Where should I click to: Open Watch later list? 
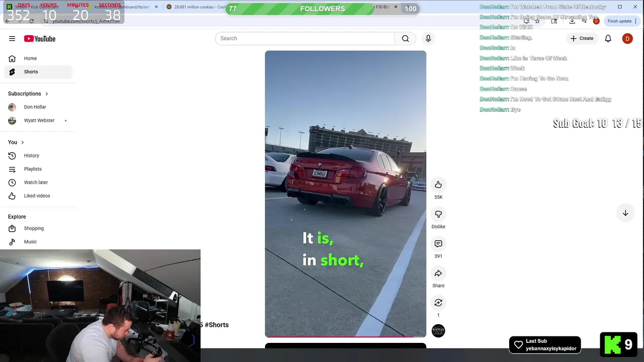coord(38,183)
